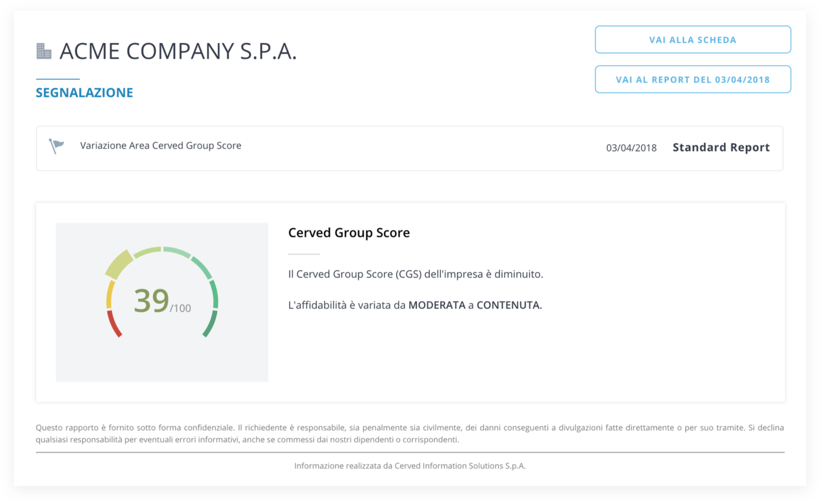Click the Cerved Information Solutions footer text

click(x=410, y=466)
